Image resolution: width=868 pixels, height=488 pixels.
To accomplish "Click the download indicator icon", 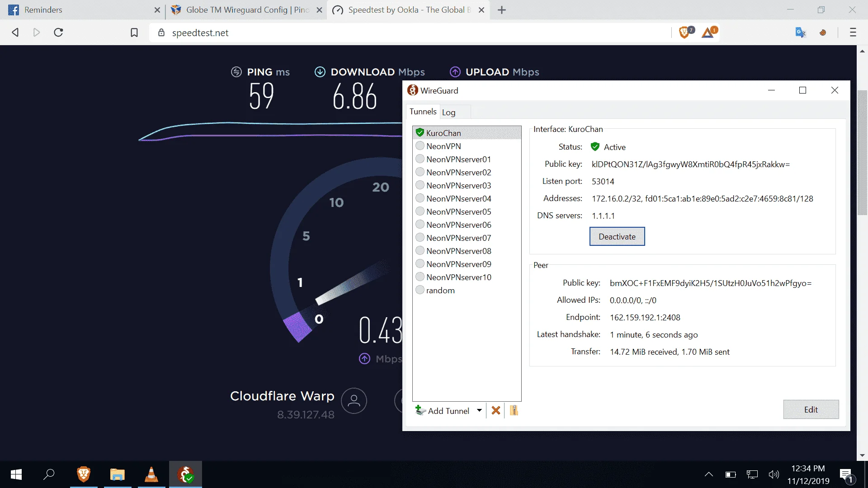I will pos(320,72).
